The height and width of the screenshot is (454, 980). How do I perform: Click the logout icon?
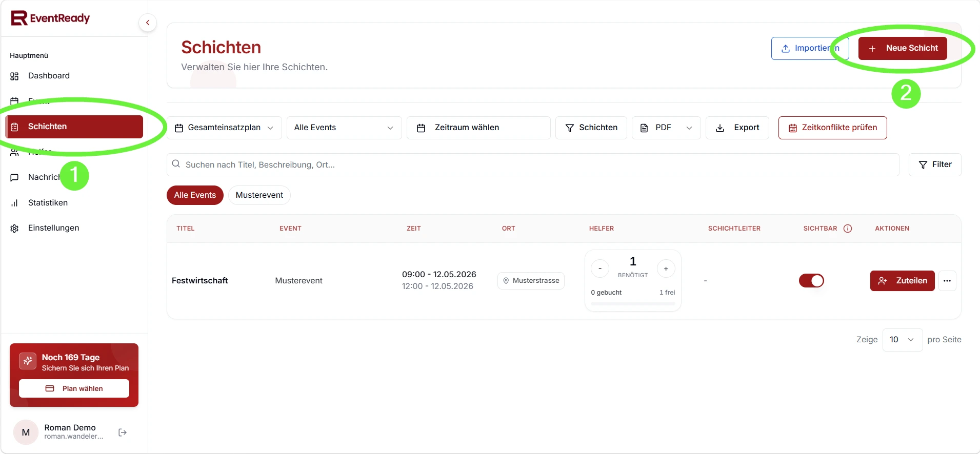pyautogui.click(x=123, y=432)
